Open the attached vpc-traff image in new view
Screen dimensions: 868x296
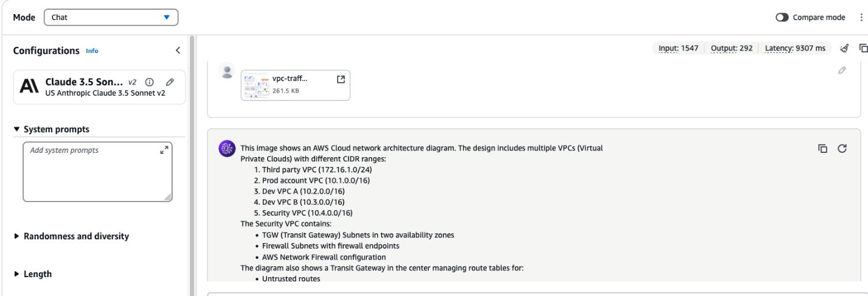[x=341, y=79]
